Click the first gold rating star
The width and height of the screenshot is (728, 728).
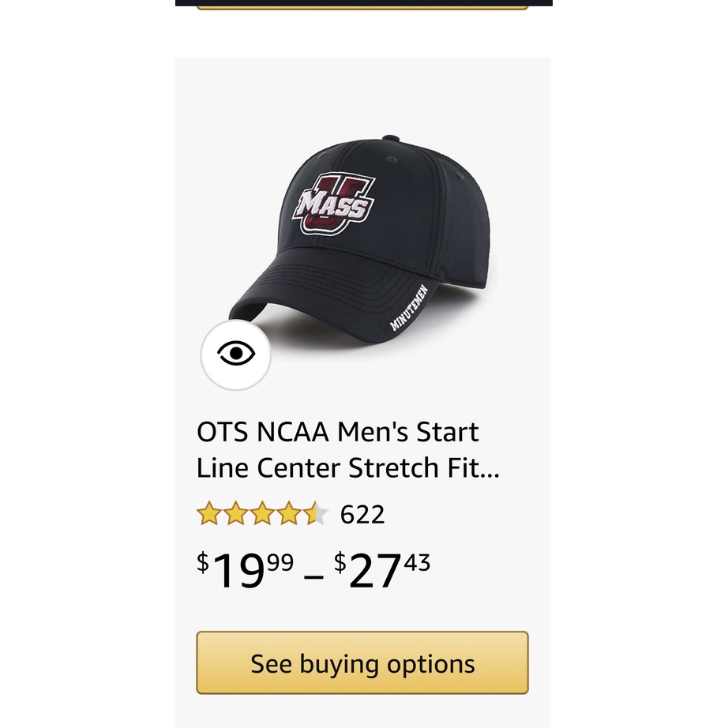(x=209, y=514)
